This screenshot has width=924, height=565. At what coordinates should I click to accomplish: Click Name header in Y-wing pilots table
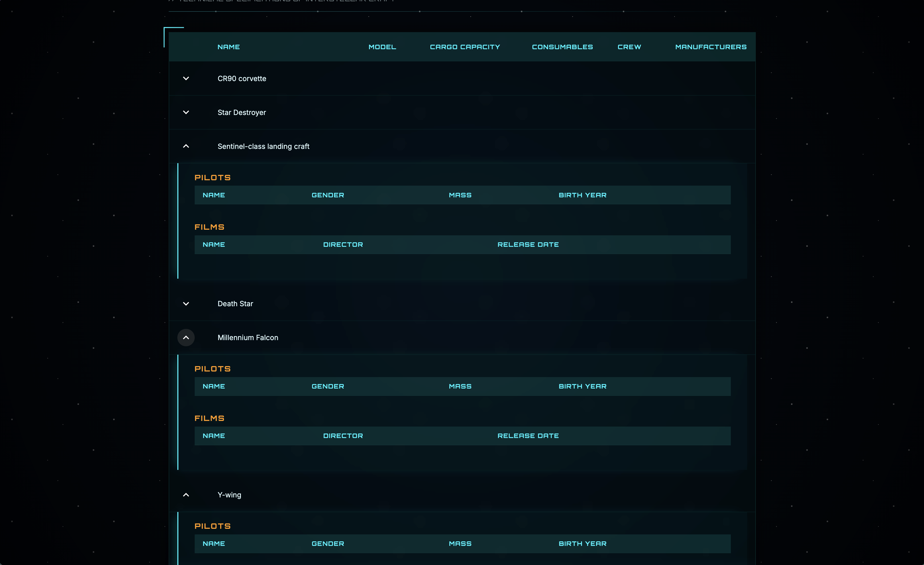coord(214,544)
